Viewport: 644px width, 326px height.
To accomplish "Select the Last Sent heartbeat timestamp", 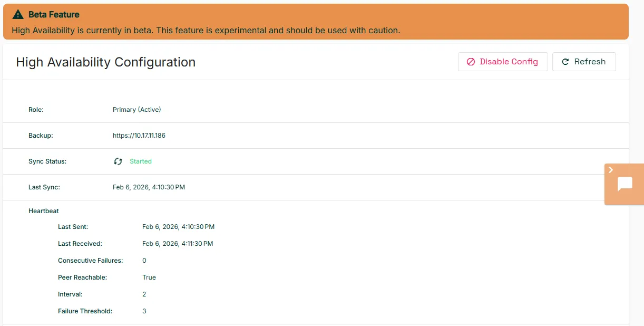I will pyautogui.click(x=178, y=227).
